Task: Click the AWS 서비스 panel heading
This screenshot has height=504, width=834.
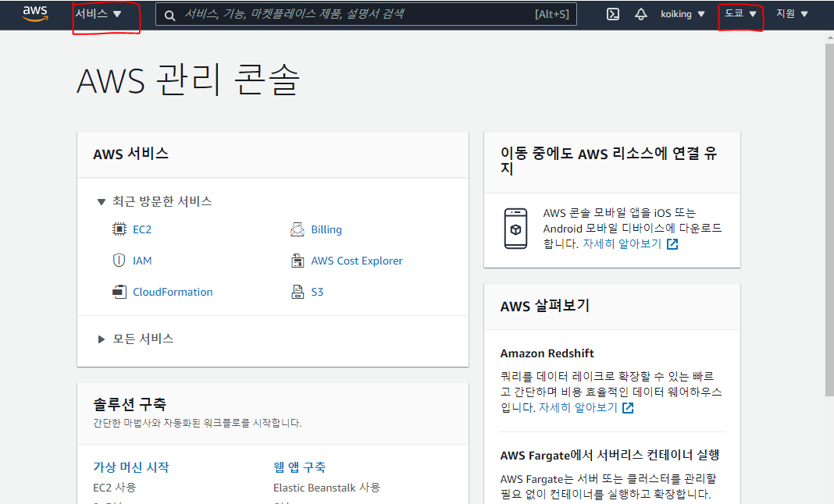Action: [131, 154]
